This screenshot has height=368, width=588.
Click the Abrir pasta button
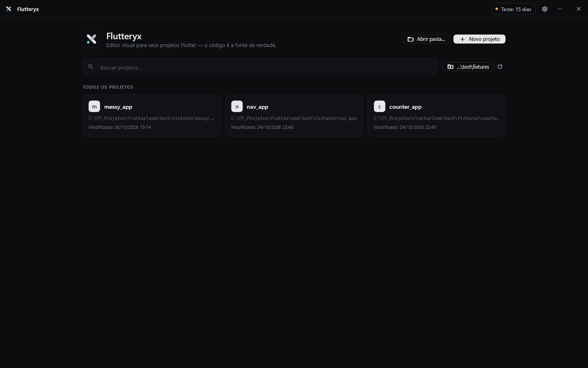click(426, 39)
